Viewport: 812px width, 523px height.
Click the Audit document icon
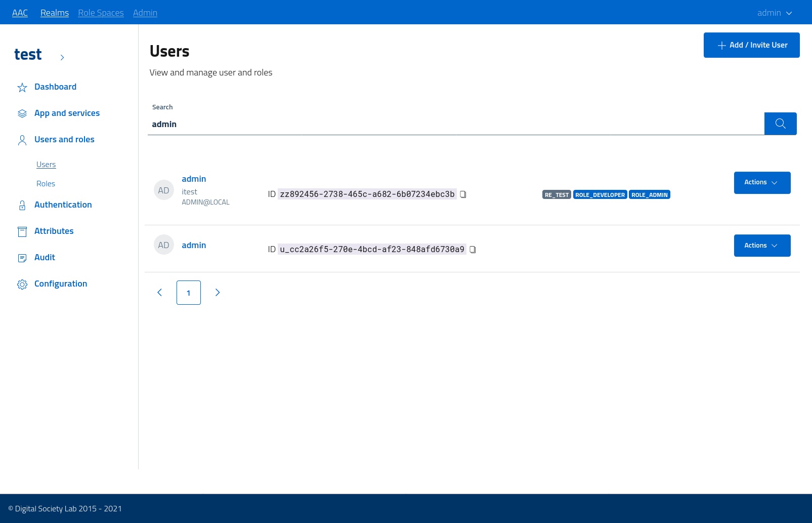pyautogui.click(x=22, y=258)
